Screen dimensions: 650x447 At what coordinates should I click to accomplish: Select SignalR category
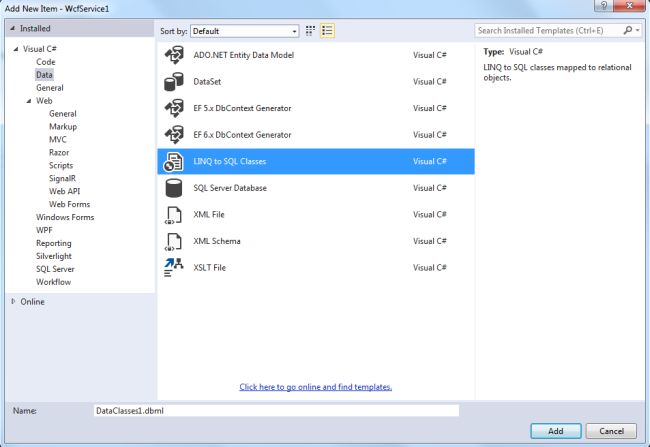62,178
